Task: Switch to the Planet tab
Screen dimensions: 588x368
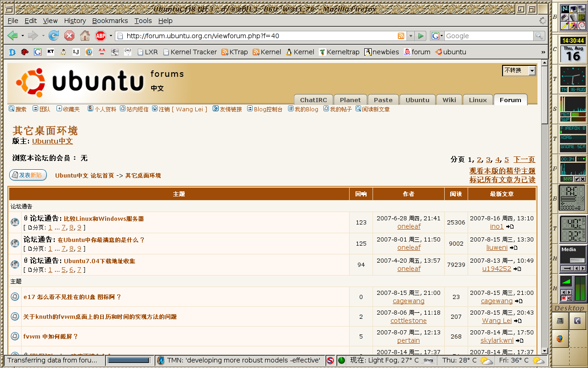Action: pos(351,100)
